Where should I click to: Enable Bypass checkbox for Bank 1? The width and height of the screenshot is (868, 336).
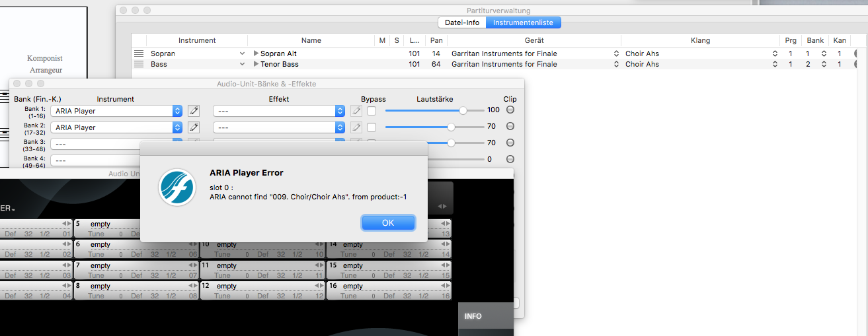tap(372, 111)
